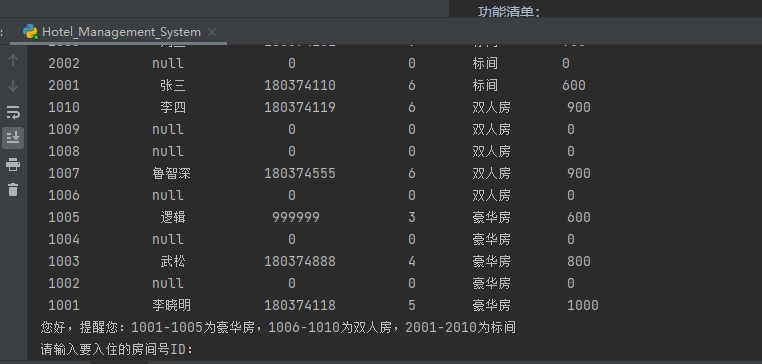This screenshot has height=364, width=762.
Task: Click phone number 180374555
Action: coord(300,173)
